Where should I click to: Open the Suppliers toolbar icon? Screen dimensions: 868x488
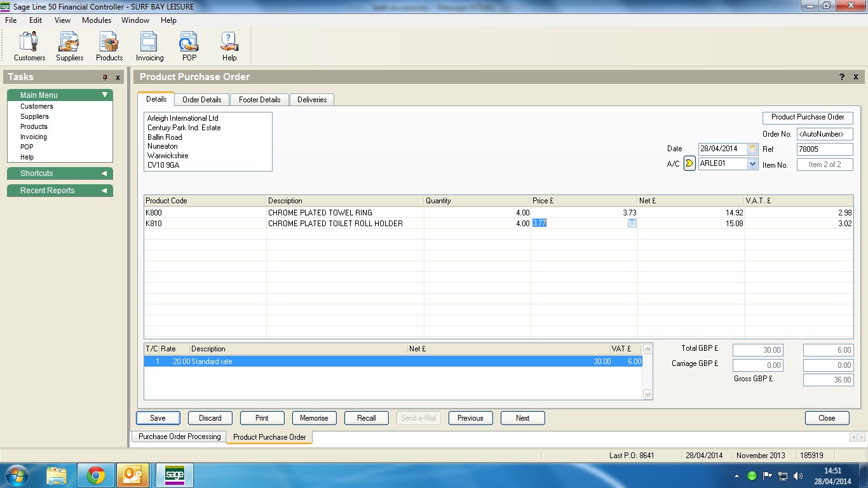[x=69, y=46]
